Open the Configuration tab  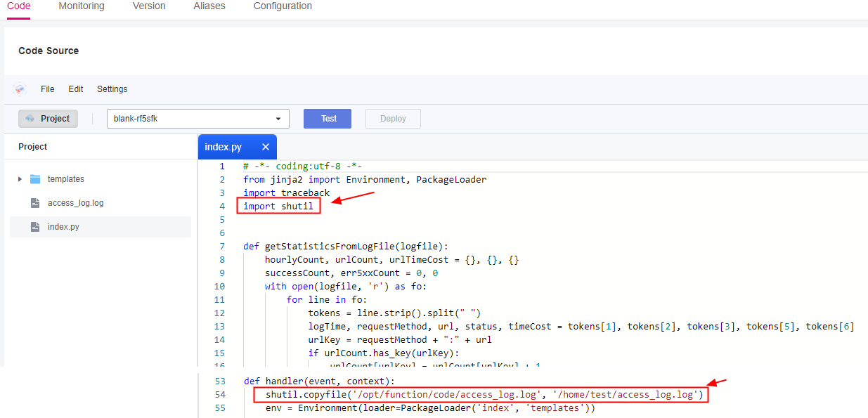(283, 6)
